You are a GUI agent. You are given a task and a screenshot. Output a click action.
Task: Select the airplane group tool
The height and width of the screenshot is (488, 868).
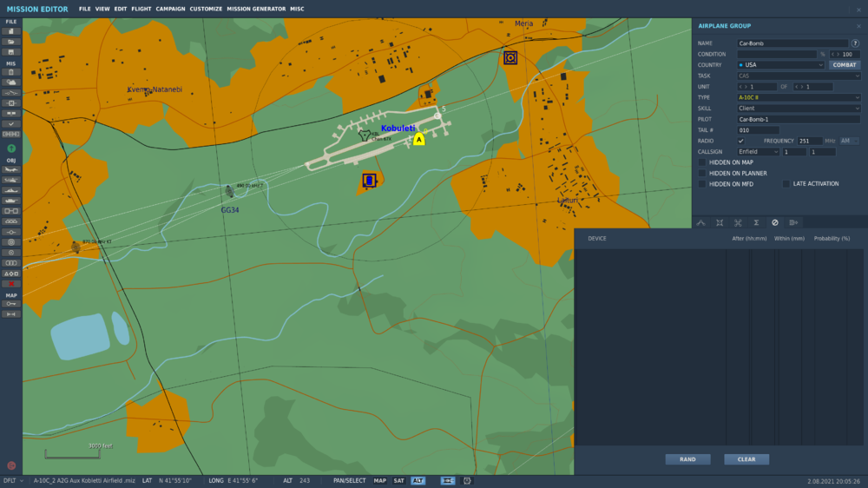tap(10, 169)
